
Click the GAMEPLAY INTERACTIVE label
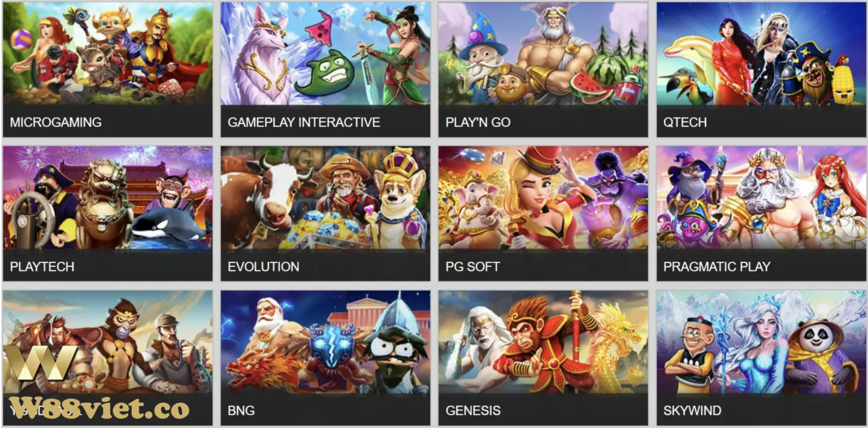point(304,122)
